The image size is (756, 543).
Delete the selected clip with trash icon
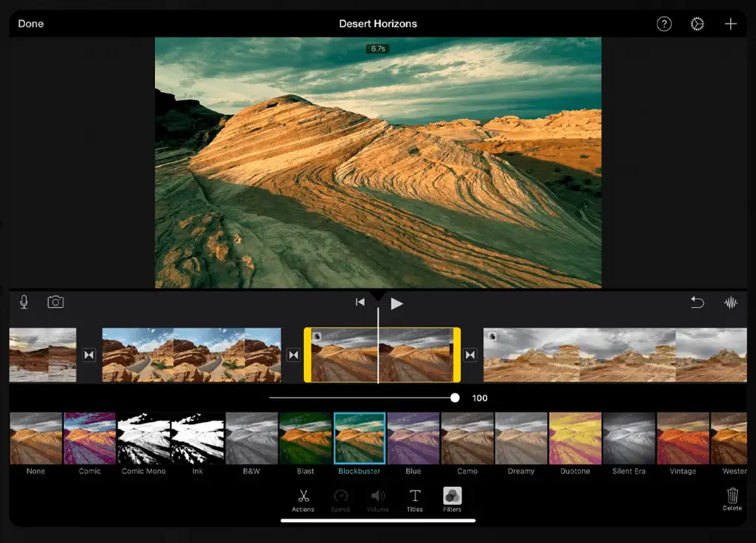(x=732, y=497)
